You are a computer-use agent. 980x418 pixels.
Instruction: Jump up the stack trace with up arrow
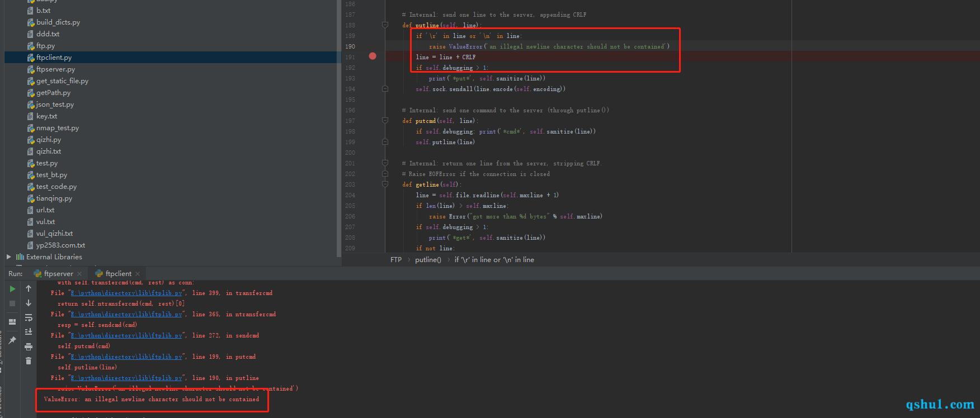point(29,288)
